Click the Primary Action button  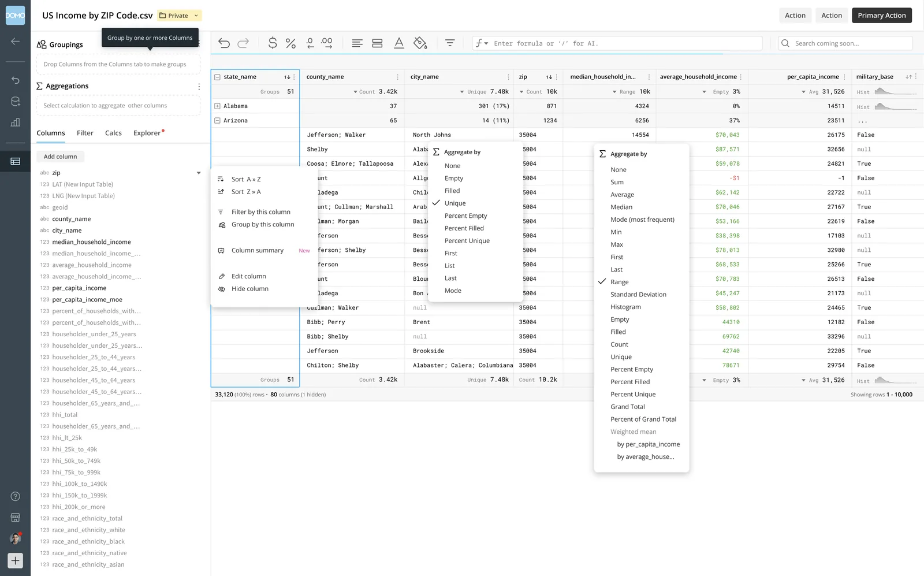point(882,16)
